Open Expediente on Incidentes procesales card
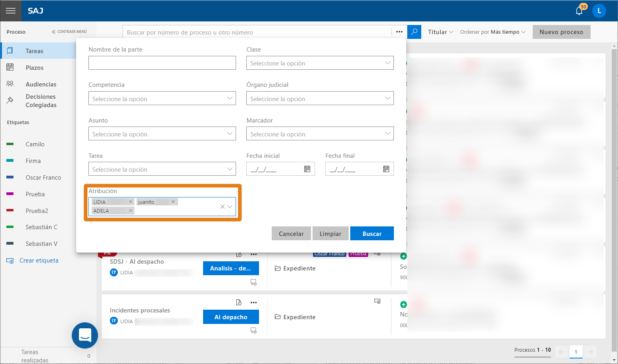 point(295,317)
